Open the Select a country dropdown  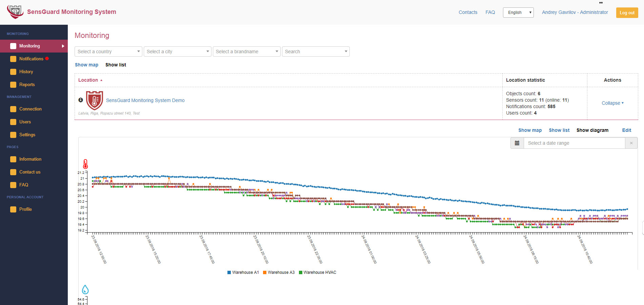pyautogui.click(x=108, y=52)
